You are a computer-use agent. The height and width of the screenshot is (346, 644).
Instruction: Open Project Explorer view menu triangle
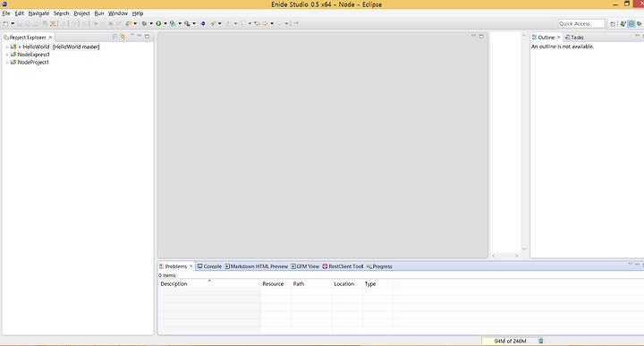(132, 36)
